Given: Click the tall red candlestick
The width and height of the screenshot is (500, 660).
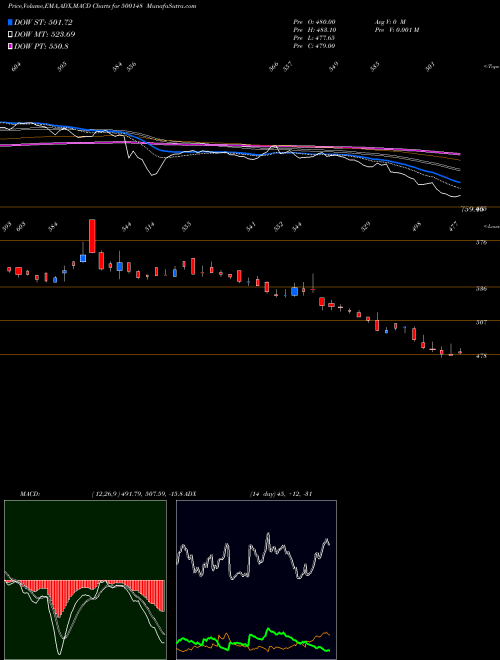Looking at the screenshot, I should [92, 236].
